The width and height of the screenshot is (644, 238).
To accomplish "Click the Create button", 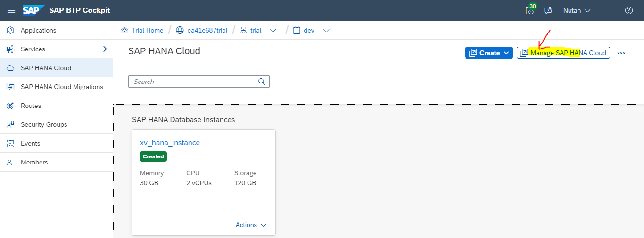I will 489,53.
